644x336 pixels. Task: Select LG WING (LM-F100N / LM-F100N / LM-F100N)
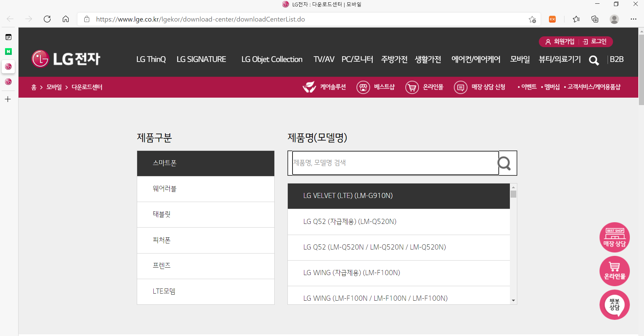(399, 296)
